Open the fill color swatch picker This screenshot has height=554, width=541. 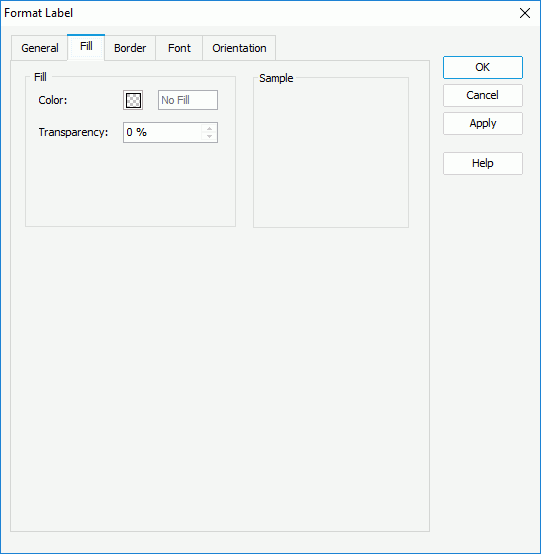click(x=133, y=100)
